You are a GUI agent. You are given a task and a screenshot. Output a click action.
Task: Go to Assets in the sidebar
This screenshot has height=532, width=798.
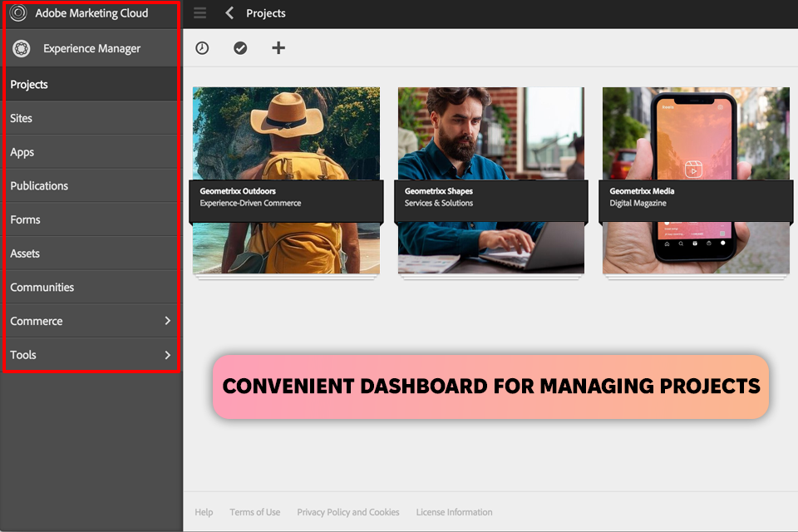(x=91, y=253)
